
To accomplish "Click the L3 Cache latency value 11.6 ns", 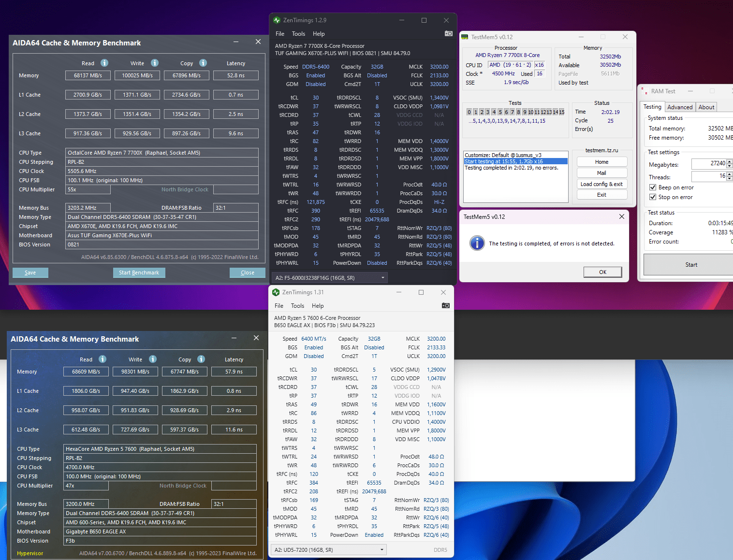I will (x=234, y=430).
